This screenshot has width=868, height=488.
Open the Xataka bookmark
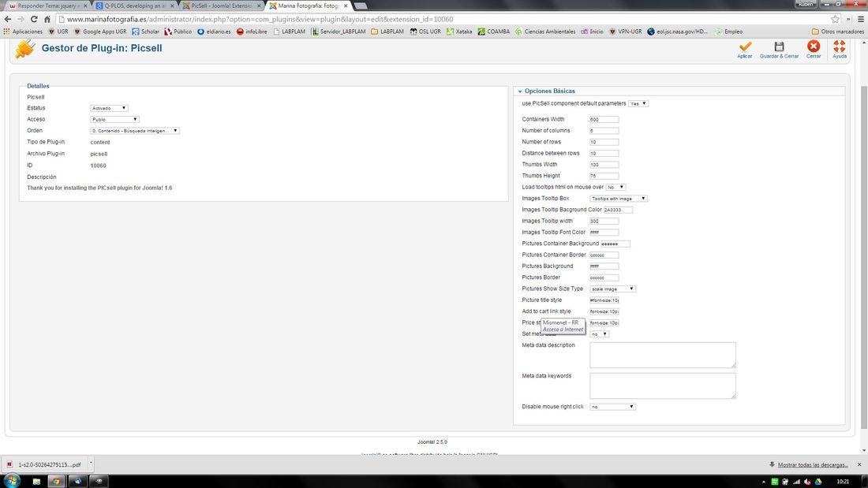[459, 32]
